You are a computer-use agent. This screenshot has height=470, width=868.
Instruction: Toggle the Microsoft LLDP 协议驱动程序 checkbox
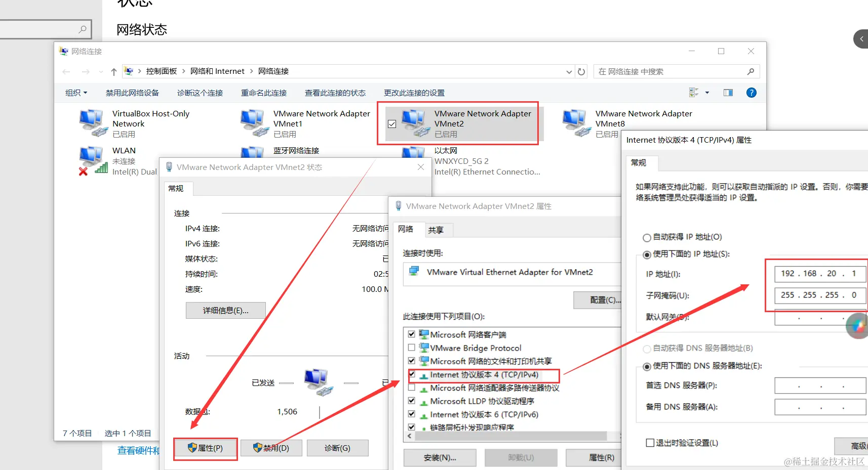pyautogui.click(x=412, y=401)
